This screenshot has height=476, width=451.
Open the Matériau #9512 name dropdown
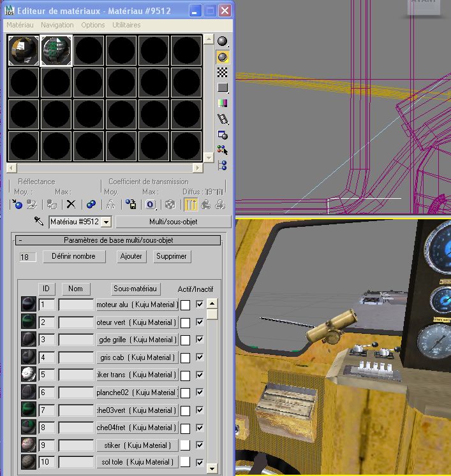tap(106, 222)
